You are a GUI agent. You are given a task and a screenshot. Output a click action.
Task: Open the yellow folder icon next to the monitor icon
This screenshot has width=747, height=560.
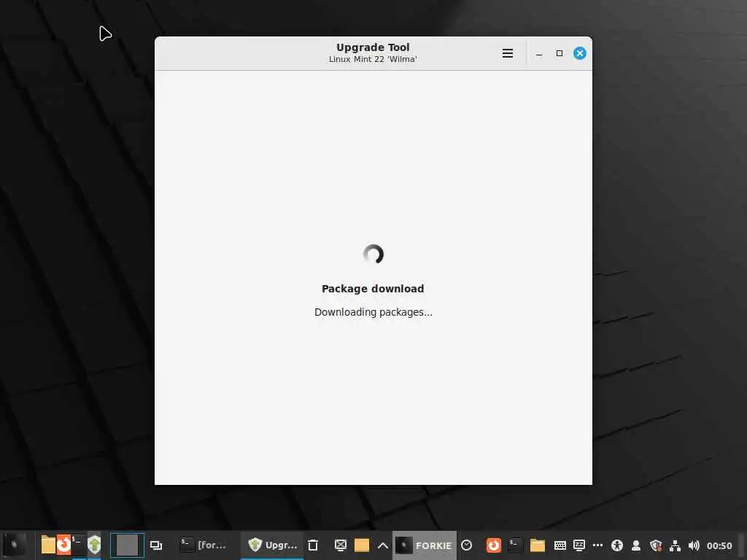point(362,545)
